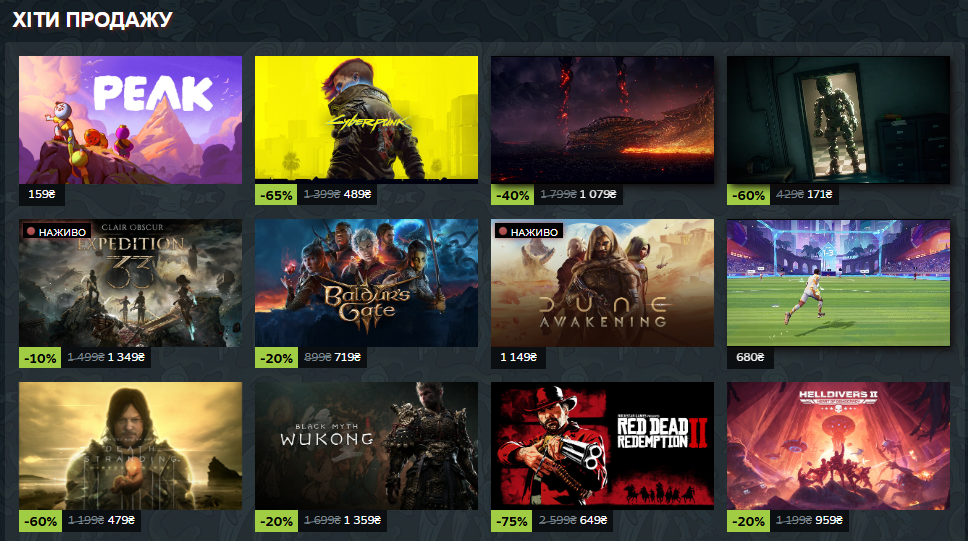Click the 1 149₴ price under Dune Awakening

click(x=519, y=357)
